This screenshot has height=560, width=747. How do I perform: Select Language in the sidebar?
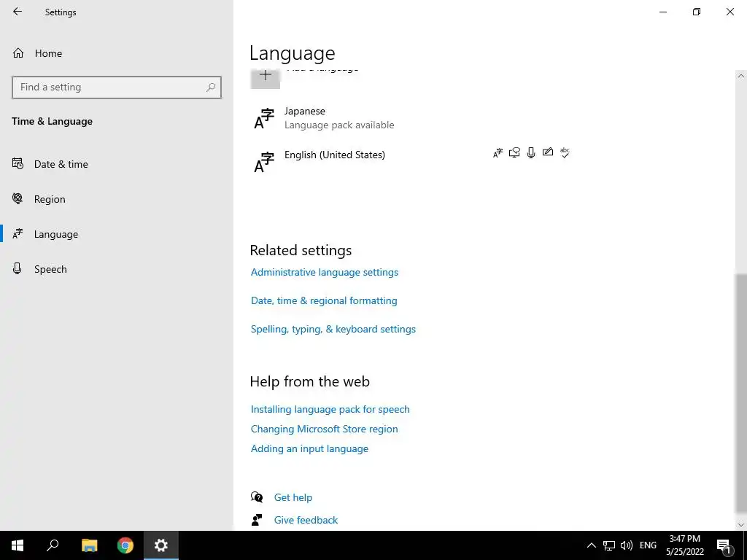point(55,234)
